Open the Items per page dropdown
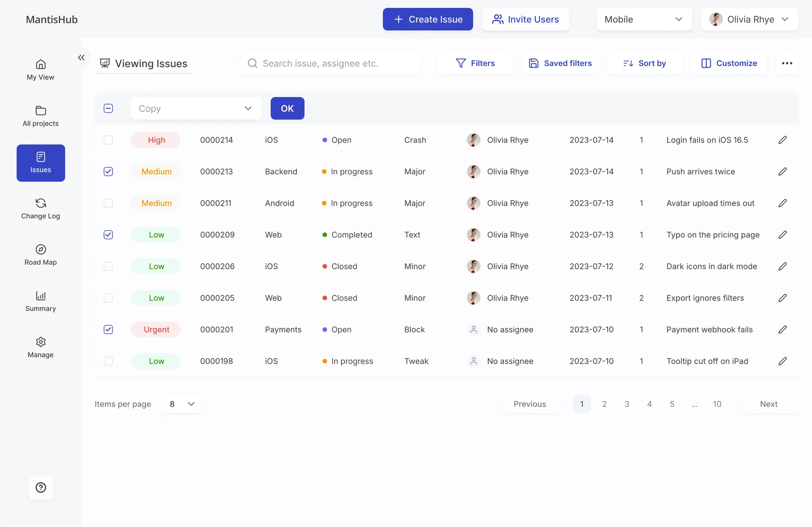The height and width of the screenshot is (527, 812). (181, 404)
